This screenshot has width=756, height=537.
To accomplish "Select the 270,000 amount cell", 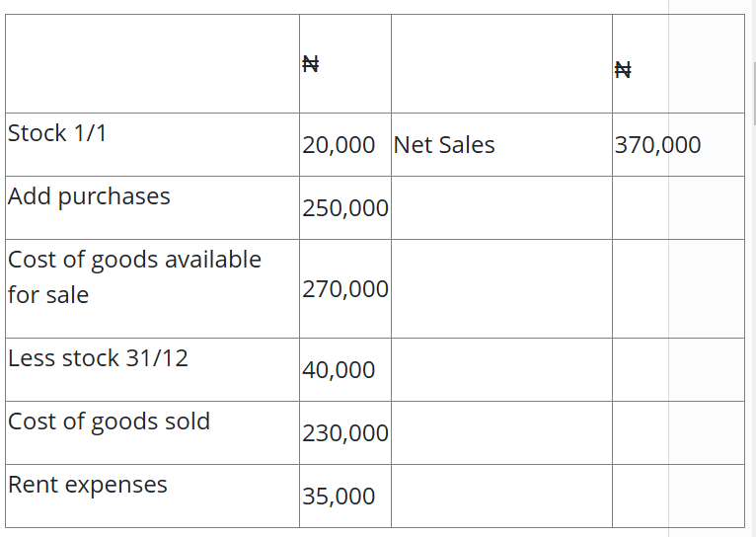I will (345, 289).
